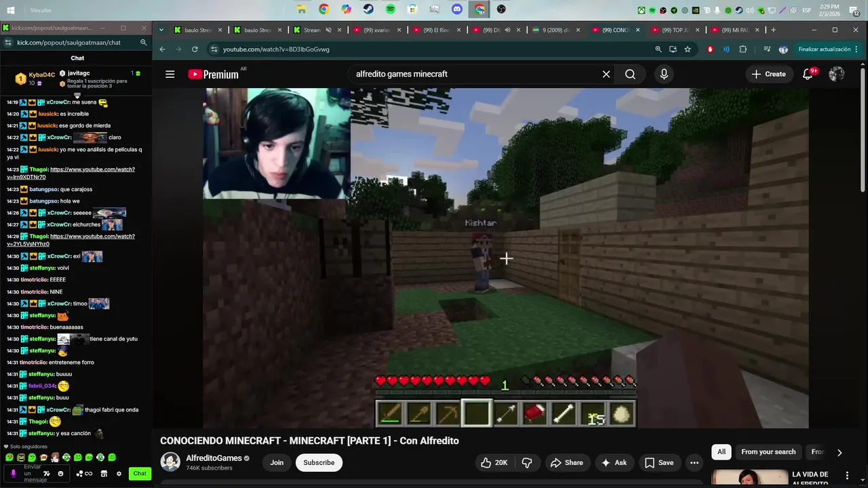
Task: Open LA VIDA DE ALFREDITO thumbnail
Action: pyautogui.click(x=749, y=477)
